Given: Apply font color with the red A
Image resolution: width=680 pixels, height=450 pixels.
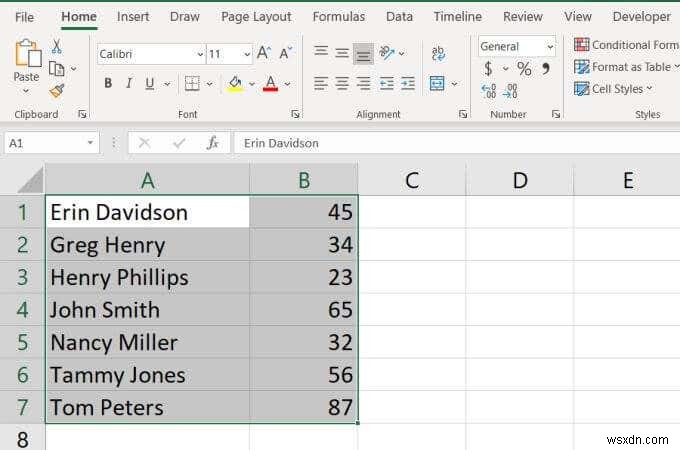Looking at the screenshot, I should point(271,83).
